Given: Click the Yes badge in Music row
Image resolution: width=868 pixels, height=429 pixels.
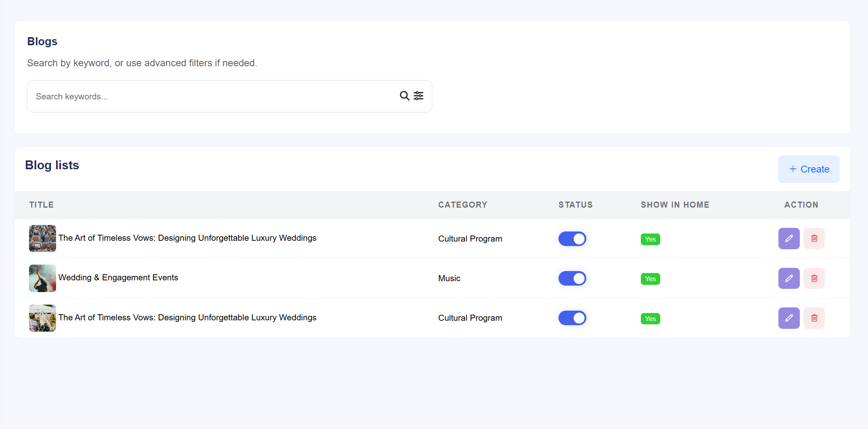Looking at the screenshot, I should point(650,279).
